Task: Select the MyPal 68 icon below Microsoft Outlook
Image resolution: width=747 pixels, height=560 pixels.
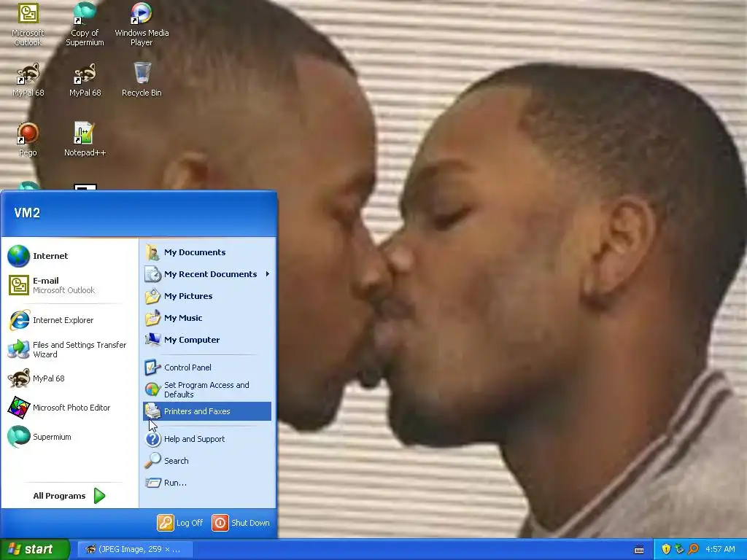Action: click(28, 79)
